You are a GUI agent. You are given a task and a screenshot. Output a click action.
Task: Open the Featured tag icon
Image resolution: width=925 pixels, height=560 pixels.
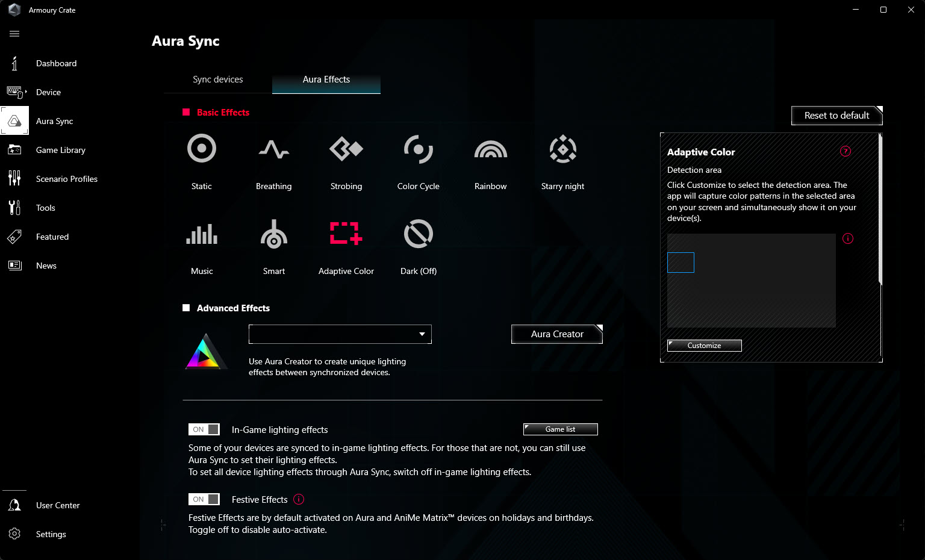[x=14, y=237]
